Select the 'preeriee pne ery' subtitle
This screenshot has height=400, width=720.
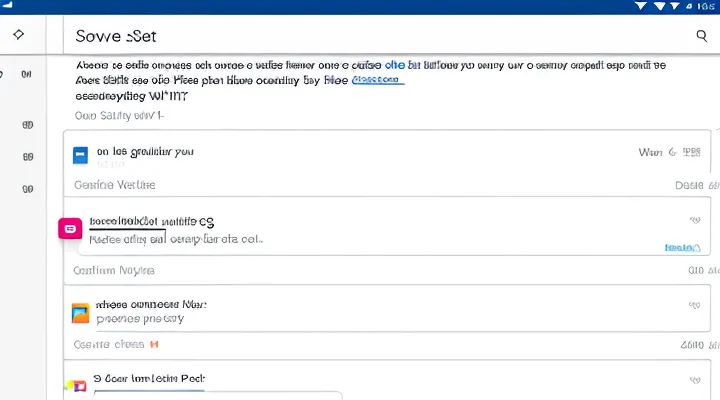pos(140,319)
